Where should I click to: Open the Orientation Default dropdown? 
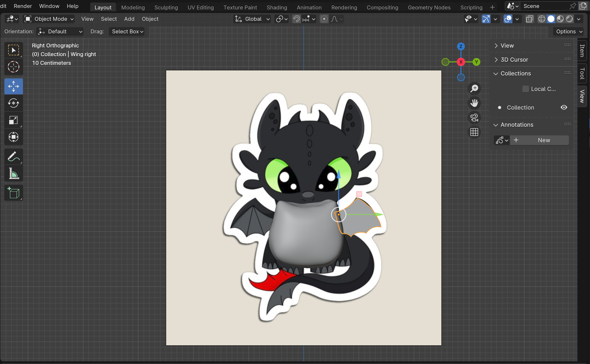click(60, 31)
